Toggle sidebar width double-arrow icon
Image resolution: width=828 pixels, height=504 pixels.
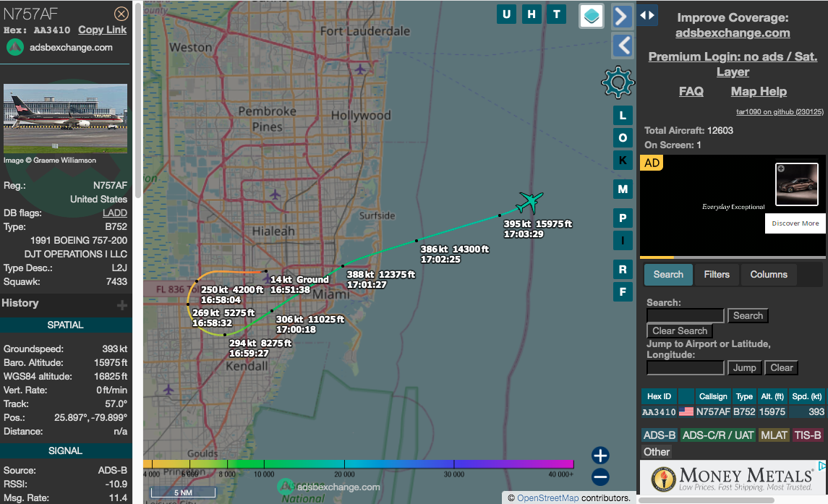[647, 15]
